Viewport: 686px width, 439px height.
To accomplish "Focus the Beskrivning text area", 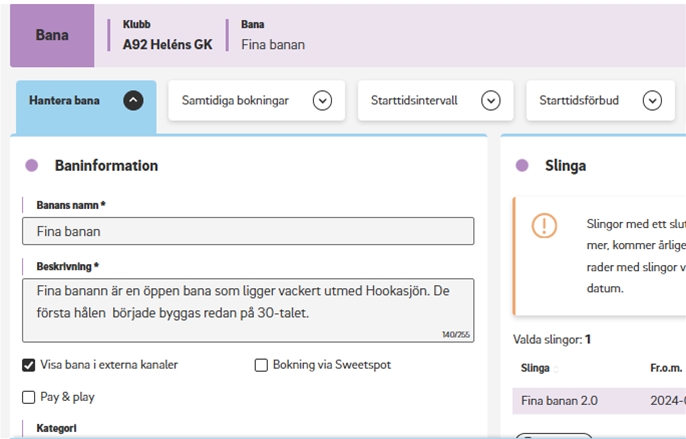I will (x=247, y=309).
